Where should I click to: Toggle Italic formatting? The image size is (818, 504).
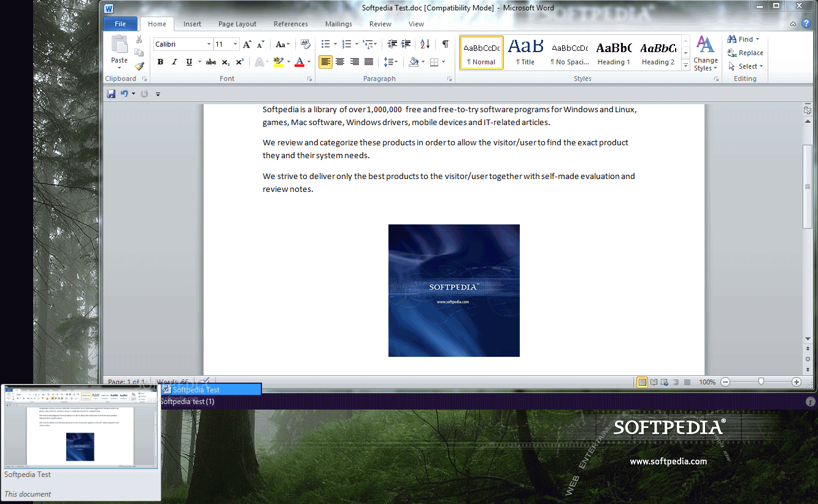pyautogui.click(x=174, y=62)
